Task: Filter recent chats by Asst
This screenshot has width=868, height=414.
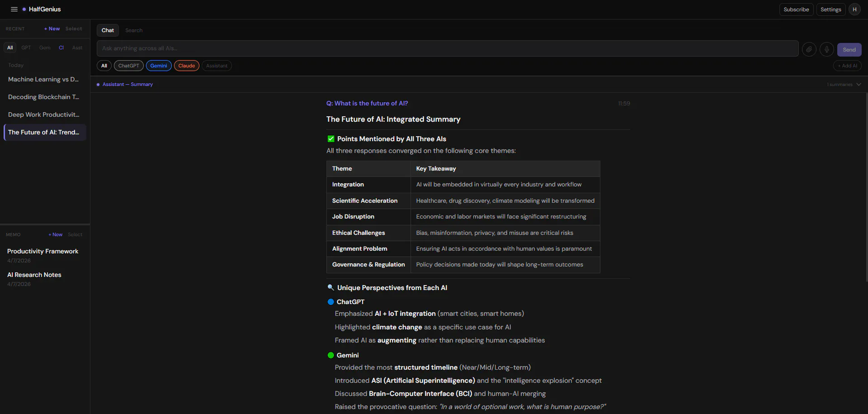Action: click(x=77, y=48)
